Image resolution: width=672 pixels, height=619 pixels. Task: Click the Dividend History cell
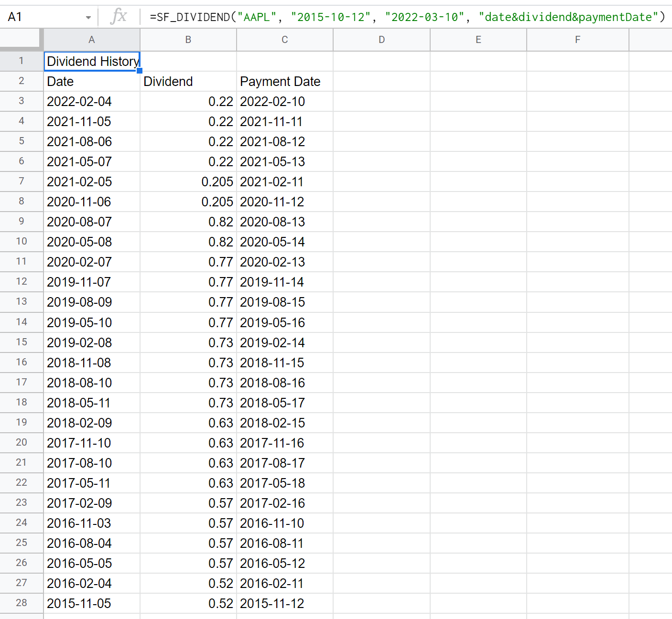click(x=92, y=61)
